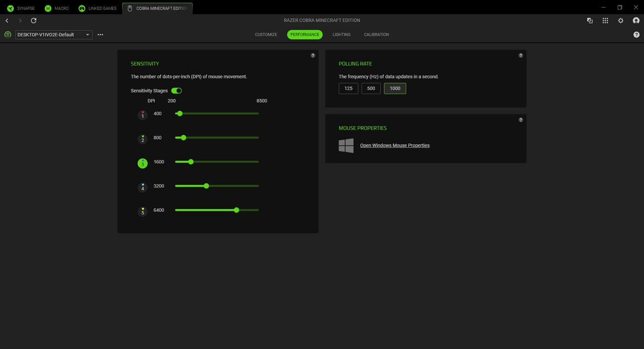Expand the DESKTOP-V1IVO2E-Default profile dropdown
This screenshot has width=644, height=349.
[54, 35]
